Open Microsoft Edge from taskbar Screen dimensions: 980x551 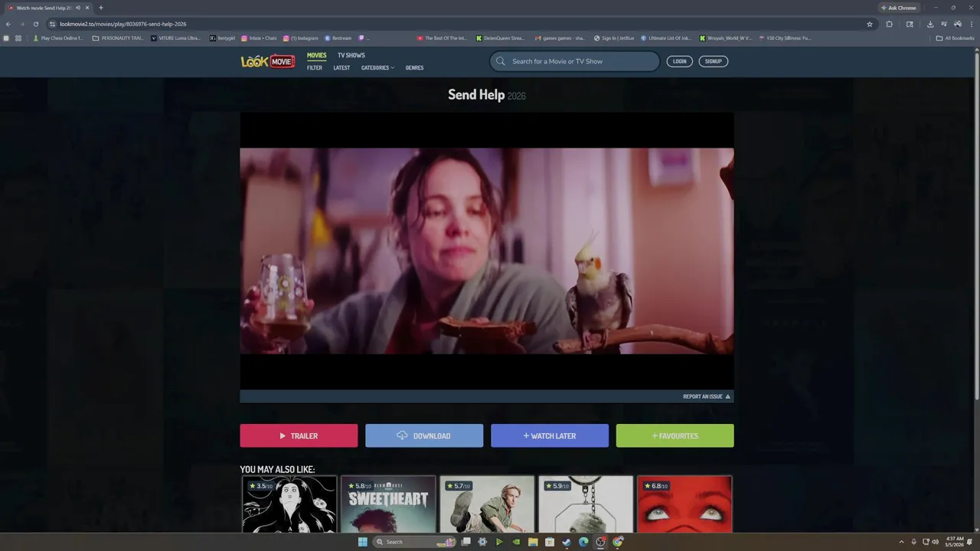[583, 542]
